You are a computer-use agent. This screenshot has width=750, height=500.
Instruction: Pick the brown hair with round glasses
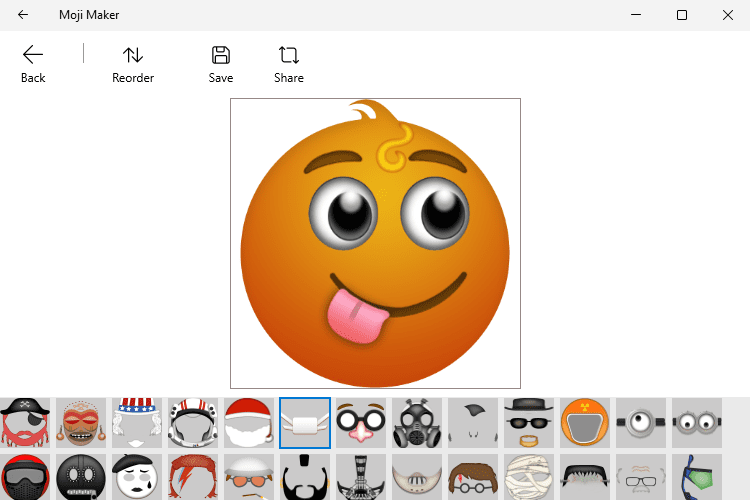click(x=473, y=477)
